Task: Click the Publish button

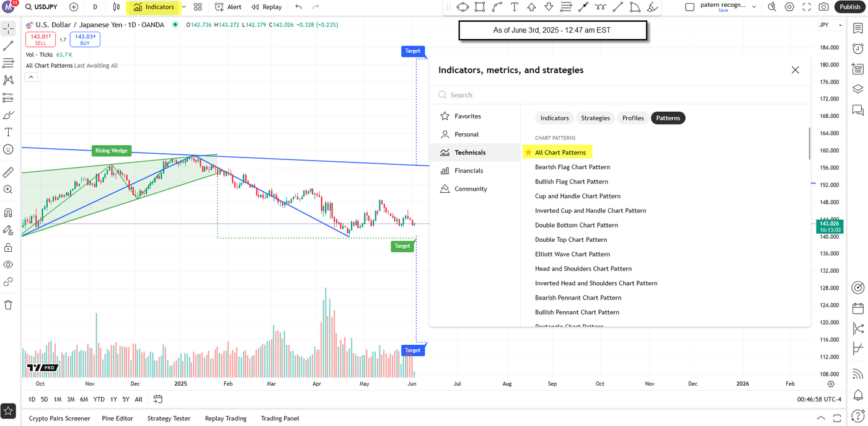Action: (x=850, y=7)
